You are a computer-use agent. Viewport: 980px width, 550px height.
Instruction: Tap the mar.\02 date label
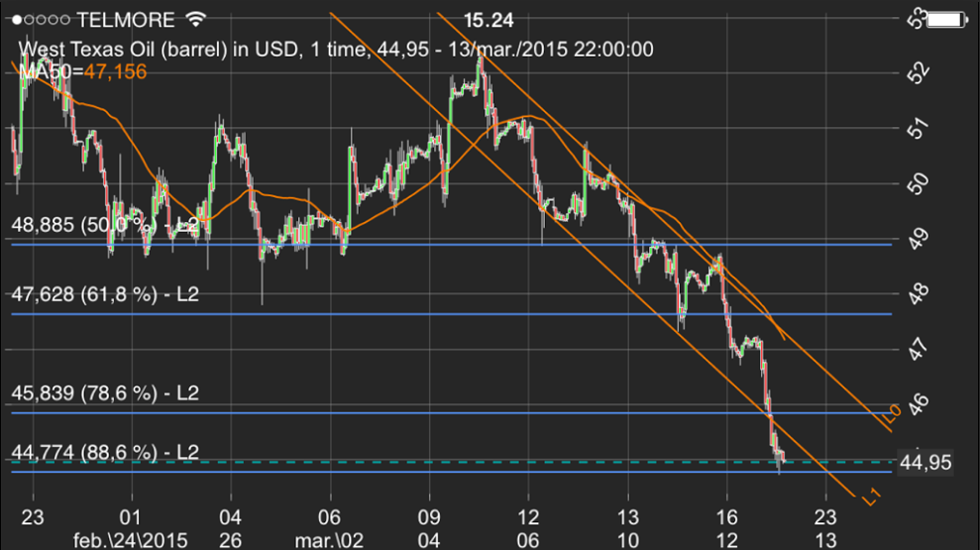329,540
